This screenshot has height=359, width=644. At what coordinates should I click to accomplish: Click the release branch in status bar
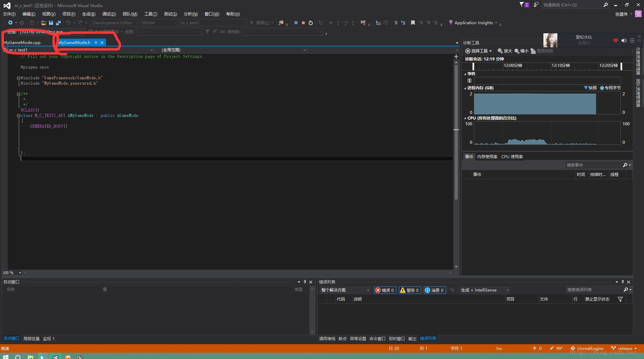pos(624,349)
